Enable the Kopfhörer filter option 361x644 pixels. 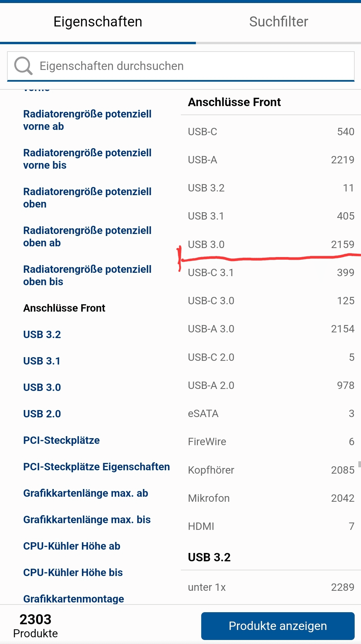pos(271,470)
